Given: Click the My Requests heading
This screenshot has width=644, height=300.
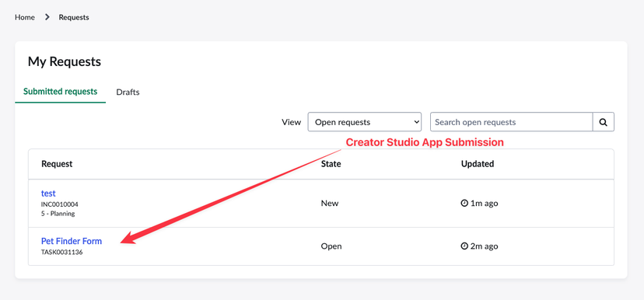Looking at the screenshot, I should click(65, 61).
